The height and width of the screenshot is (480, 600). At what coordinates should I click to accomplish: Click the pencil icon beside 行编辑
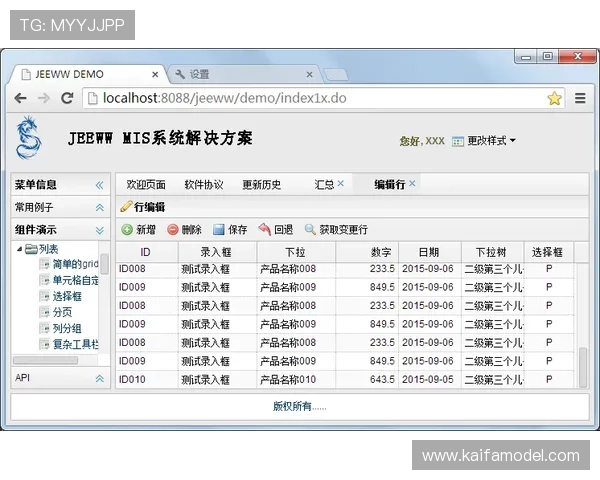click(126, 207)
